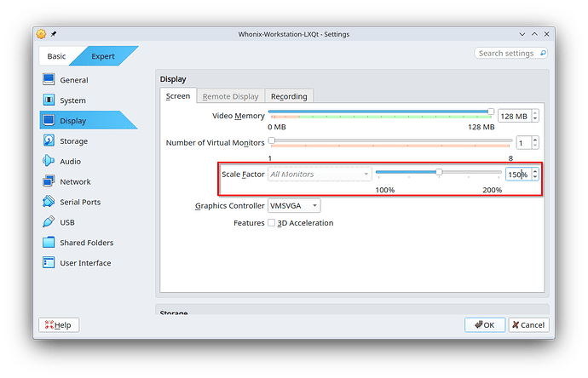
Task: Click the Scale Factor slider handle
Action: (x=439, y=172)
